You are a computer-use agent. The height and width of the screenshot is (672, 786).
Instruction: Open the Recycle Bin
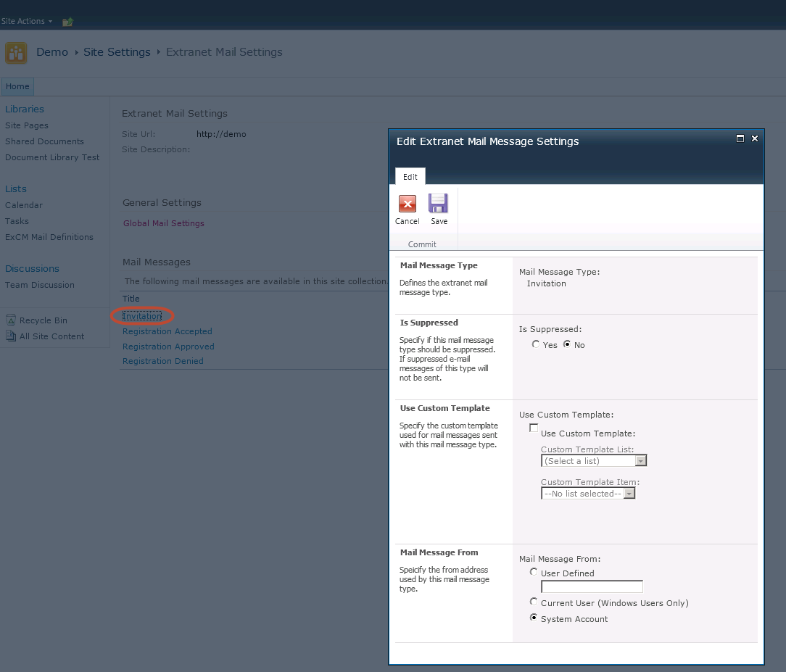coord(43,320)
